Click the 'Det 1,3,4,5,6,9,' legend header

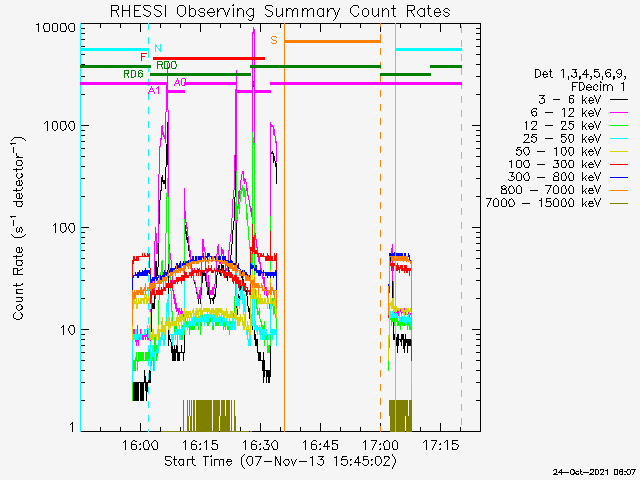580,74
